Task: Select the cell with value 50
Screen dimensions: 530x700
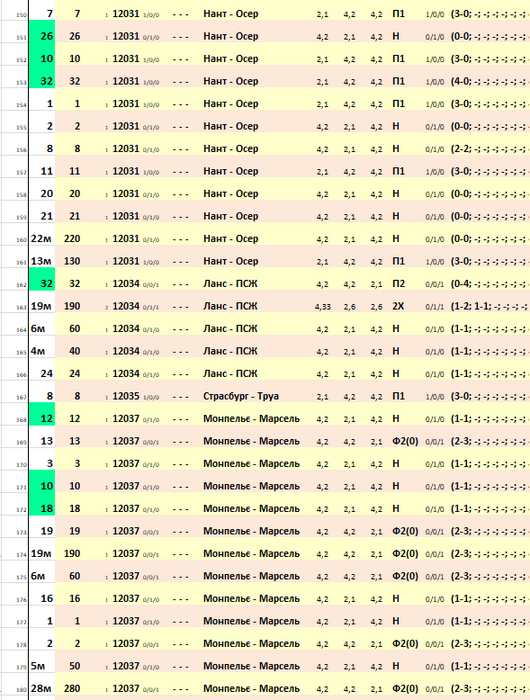Action: [x=75, y=666]
